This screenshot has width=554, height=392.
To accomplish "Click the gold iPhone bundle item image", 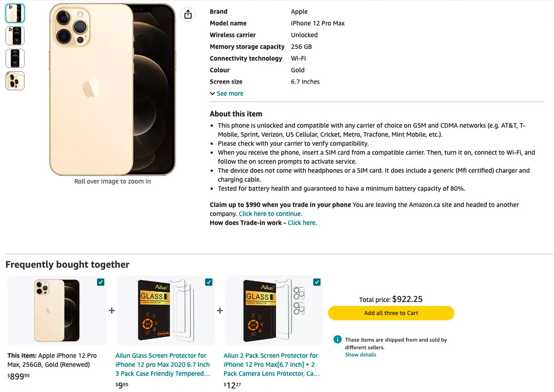I will tap(57, 310).
